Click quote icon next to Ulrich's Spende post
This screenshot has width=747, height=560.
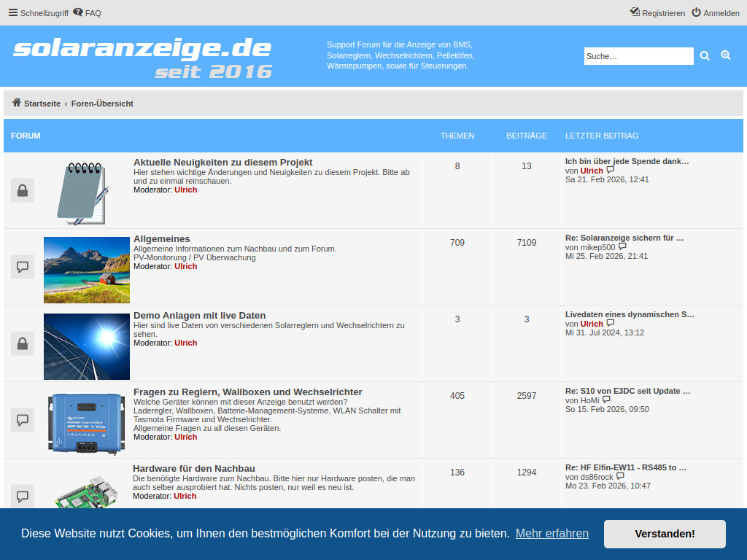pos(610,169)
